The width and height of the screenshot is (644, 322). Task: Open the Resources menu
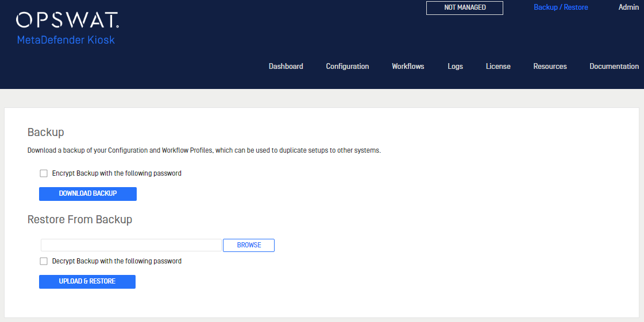pyautogui.click(x=550, y=67)
